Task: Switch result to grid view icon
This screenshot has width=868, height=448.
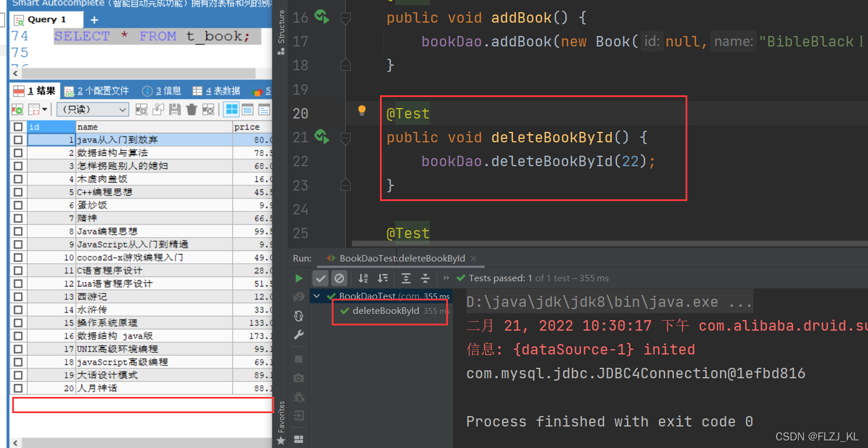Action: 231,109
